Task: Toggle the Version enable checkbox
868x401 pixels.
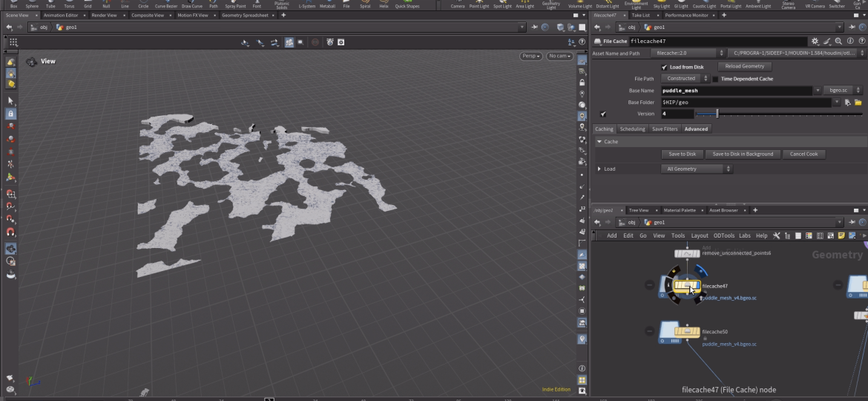Action: (603, 114)
